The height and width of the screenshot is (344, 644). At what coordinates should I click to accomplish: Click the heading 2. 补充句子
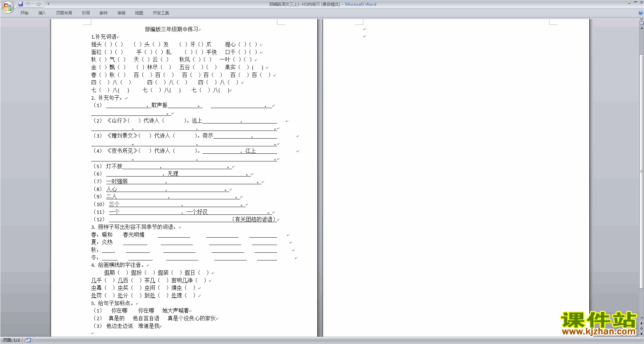tap(107, 98)
